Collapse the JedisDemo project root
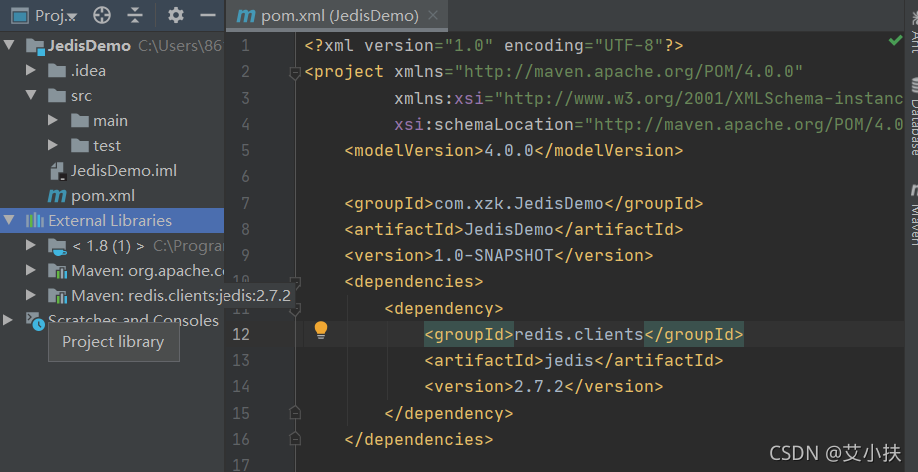Screen dimensions: 918x472 9,45
